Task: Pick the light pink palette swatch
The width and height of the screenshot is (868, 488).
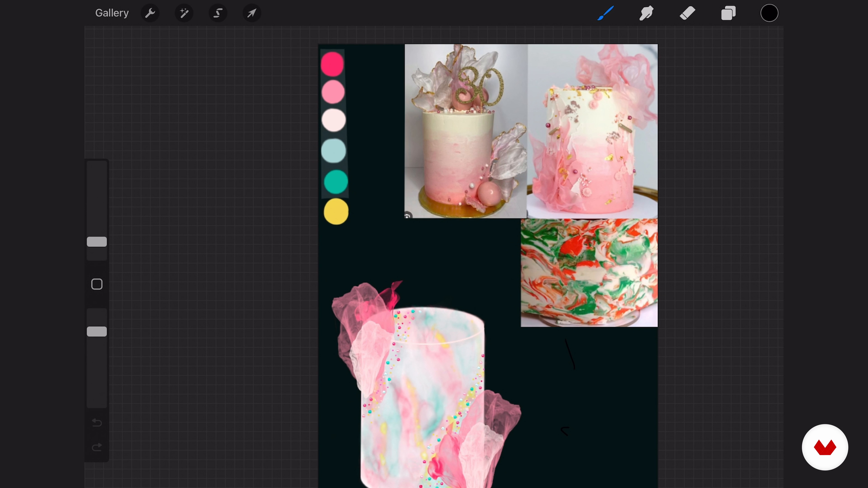Action: click(333, 91)
